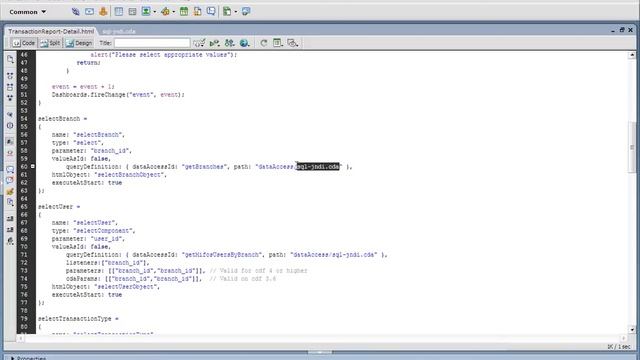Image resolution: width=640 pixels, height=360 pixels.
Task: Collapse the code marker at line 60
Action: tap(33, 167)
